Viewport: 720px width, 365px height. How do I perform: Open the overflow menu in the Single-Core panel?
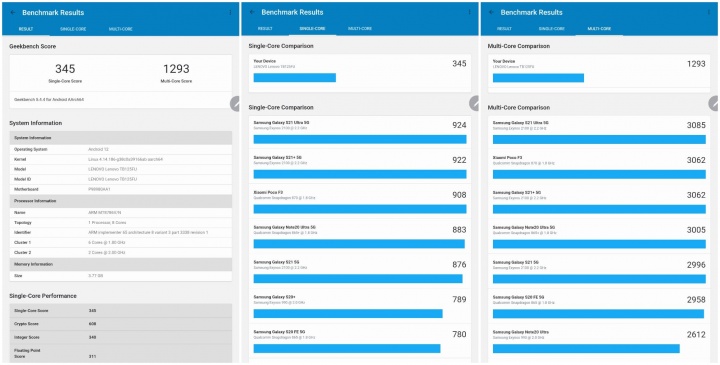click(469, 12)
